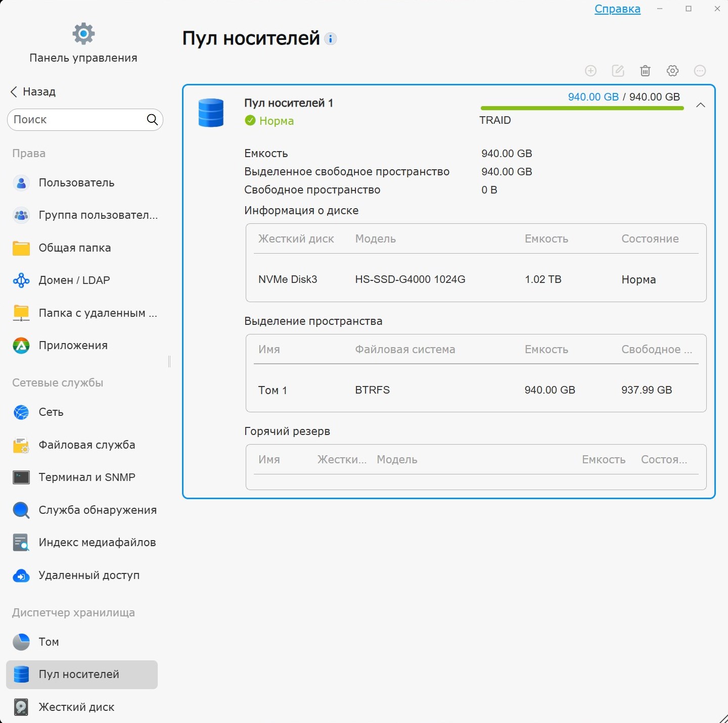Screen dimensions: 728x723
Task: Click the 1.02 TB disk capacity cell
Action: click(543, 279)
